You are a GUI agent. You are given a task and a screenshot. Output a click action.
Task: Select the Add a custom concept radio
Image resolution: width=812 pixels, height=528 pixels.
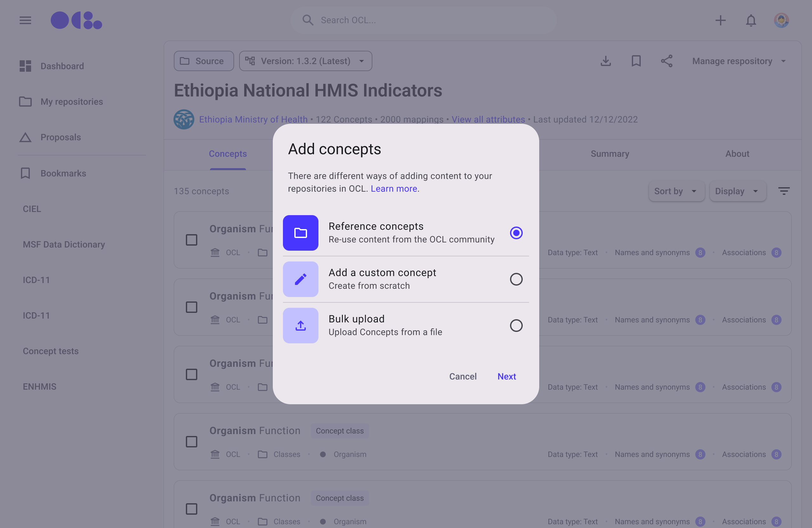pyautogui.click(x=516, y=279)
